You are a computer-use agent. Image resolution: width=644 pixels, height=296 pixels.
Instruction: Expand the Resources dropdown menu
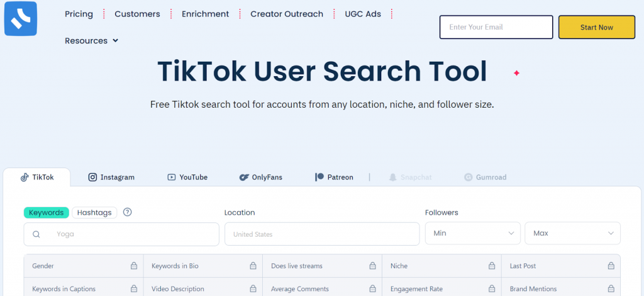tap(92, 41)
